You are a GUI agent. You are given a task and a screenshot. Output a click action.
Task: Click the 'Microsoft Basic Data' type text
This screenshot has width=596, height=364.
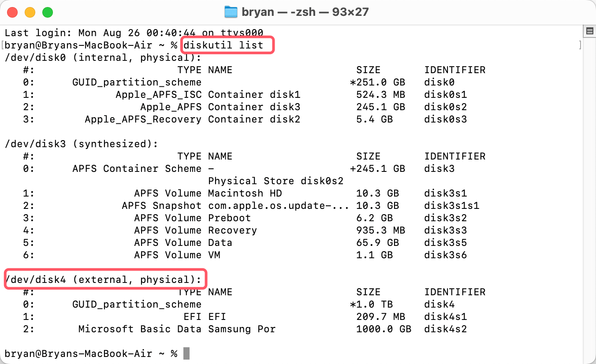pyautogui.click(x=140, y=329)
